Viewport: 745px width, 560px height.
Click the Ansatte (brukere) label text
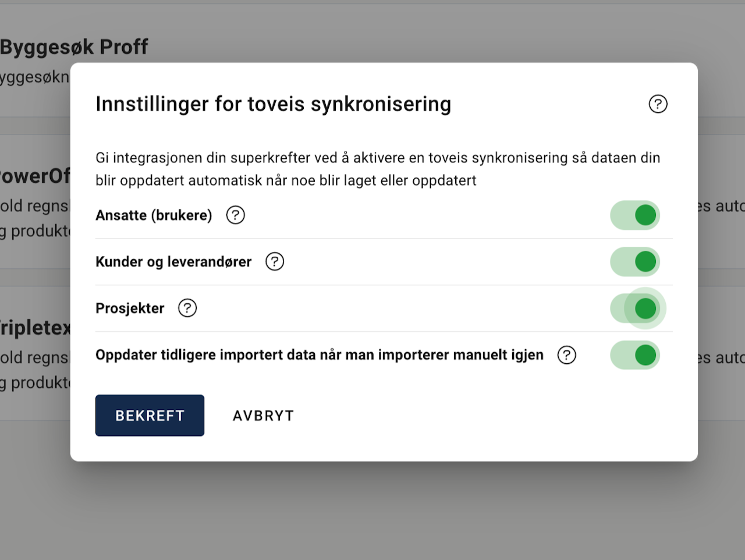[x=154, y=215]
